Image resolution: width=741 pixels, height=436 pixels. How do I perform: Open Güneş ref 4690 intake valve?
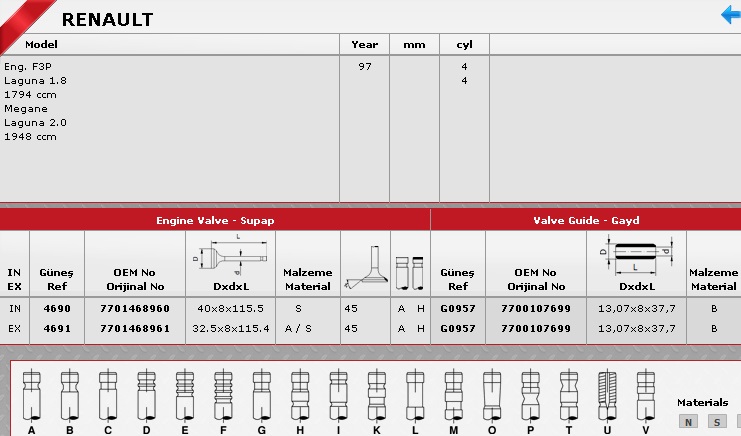click(57, 308)
